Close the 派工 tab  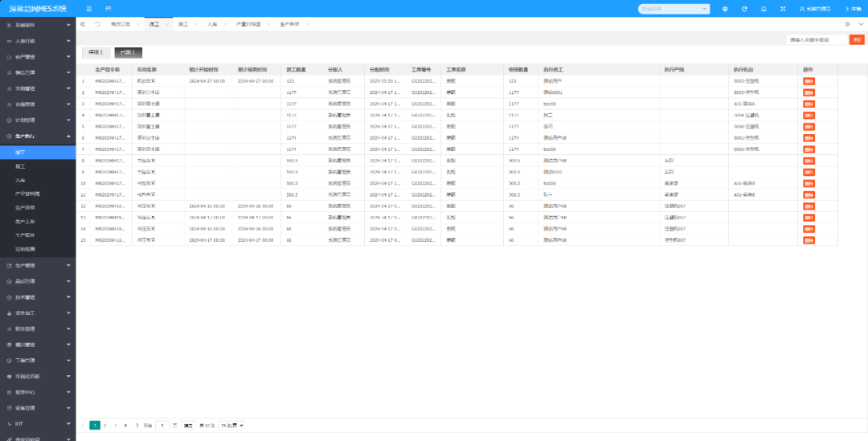tap(167, 24)
